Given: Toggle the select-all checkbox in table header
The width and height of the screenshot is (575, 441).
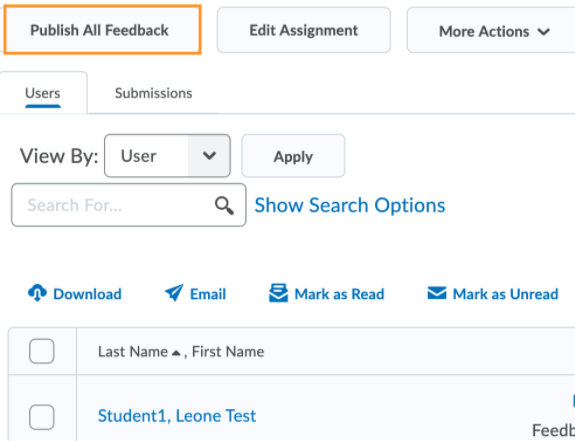Looking at the screenshot, I should pos(42,351).
